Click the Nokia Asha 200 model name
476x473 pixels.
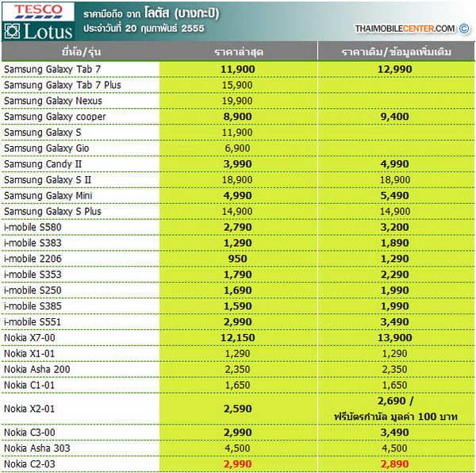[37, 370]
